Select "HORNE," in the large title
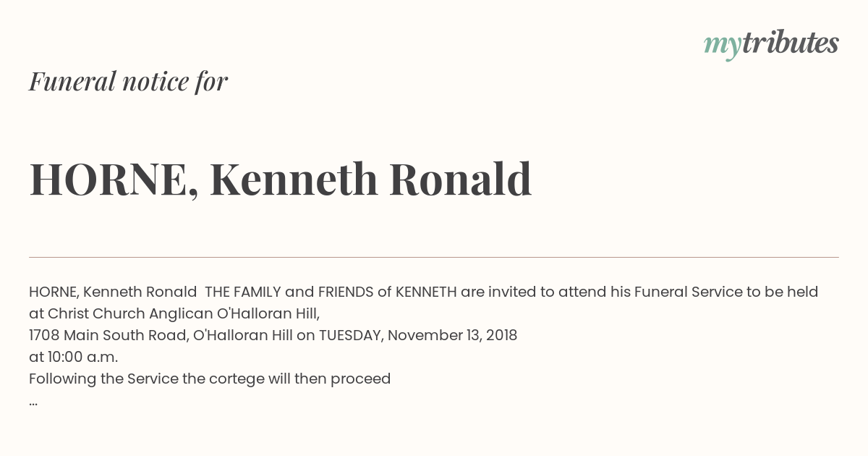Image resolution: width=868 pixels, height=456 pixels. (114, 180)
